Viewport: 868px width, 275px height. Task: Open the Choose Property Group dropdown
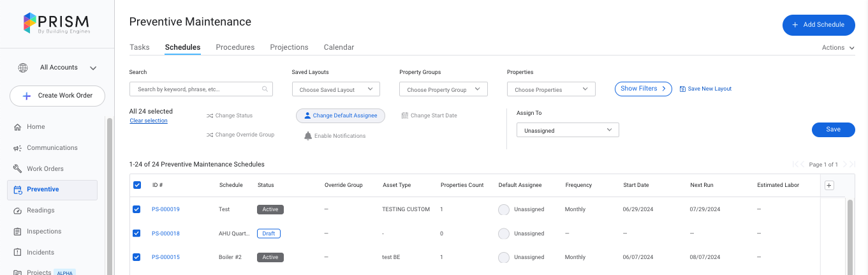pyautogui.click(x=443, y=89)
